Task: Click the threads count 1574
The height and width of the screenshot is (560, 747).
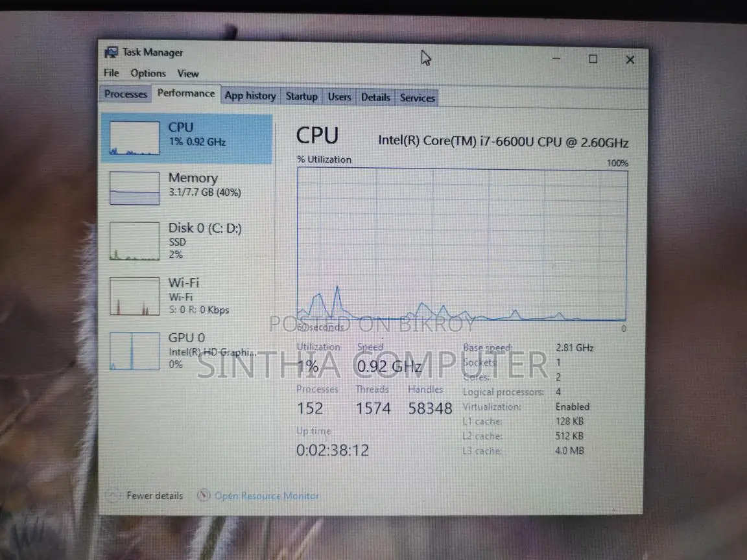Action: click(373, 408)
